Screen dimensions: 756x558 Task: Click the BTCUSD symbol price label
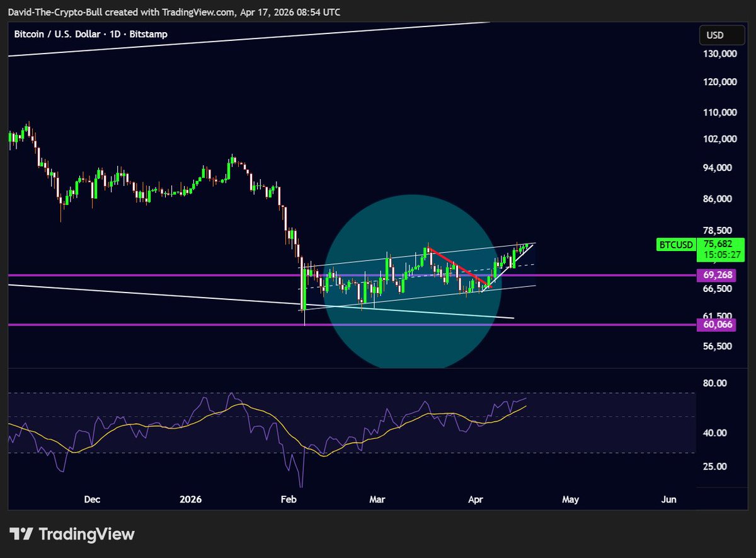[675, 244]
